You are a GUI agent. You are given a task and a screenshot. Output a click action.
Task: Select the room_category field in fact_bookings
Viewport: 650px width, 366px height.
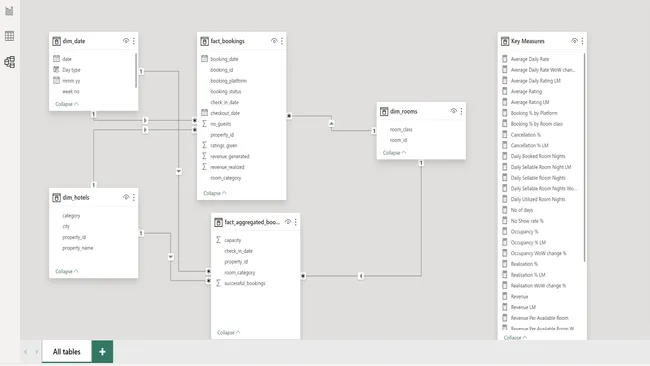pos(226,178)
